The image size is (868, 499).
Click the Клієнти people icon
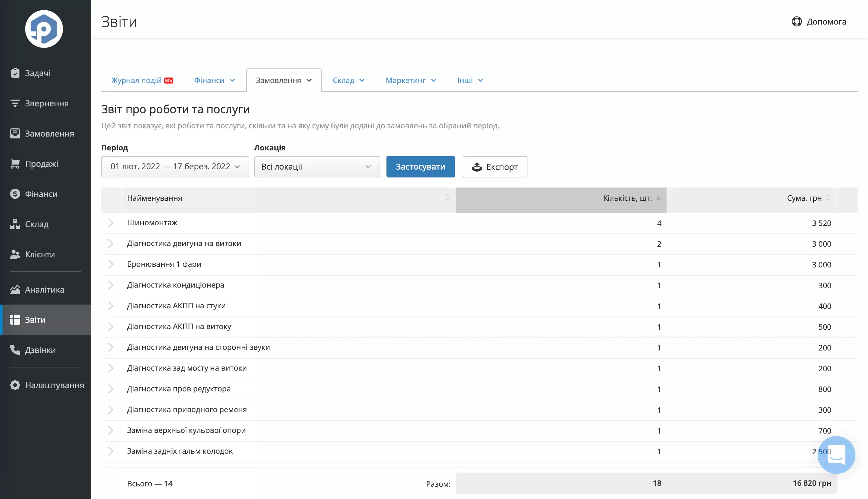pos(15,254)
